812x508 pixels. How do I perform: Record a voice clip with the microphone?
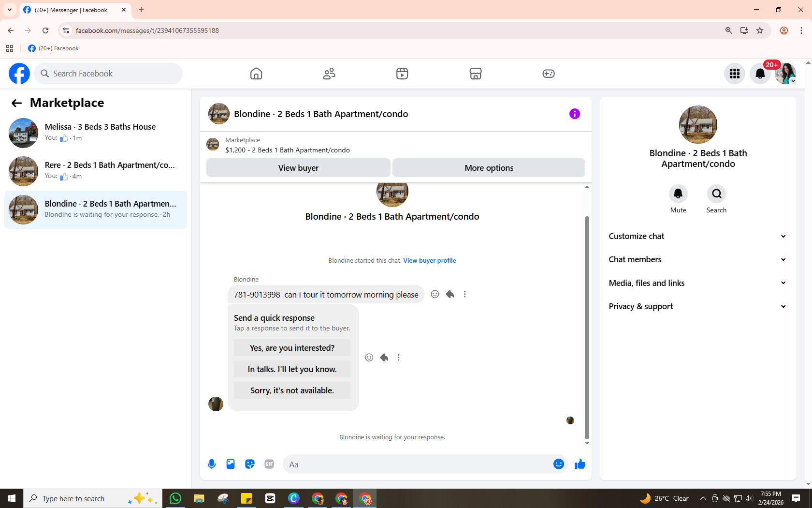[x=212, y=464]
